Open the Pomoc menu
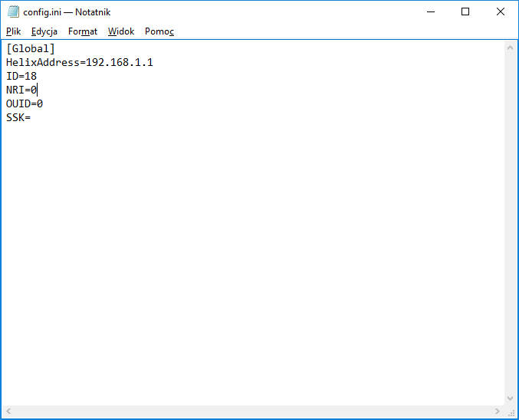 point(159,31)
